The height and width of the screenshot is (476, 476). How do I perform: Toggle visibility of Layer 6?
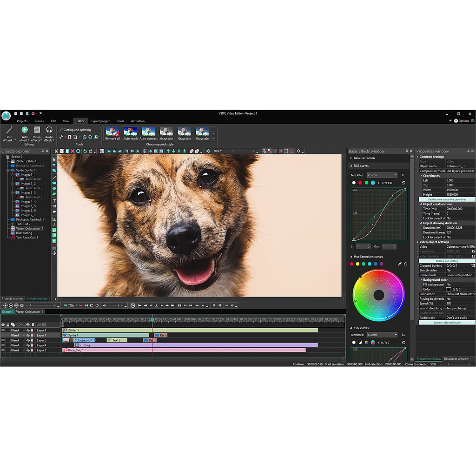click(x=3, y=340)
